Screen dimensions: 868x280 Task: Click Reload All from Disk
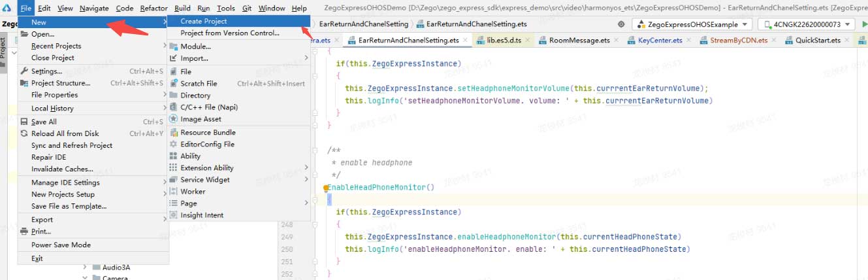65,133
